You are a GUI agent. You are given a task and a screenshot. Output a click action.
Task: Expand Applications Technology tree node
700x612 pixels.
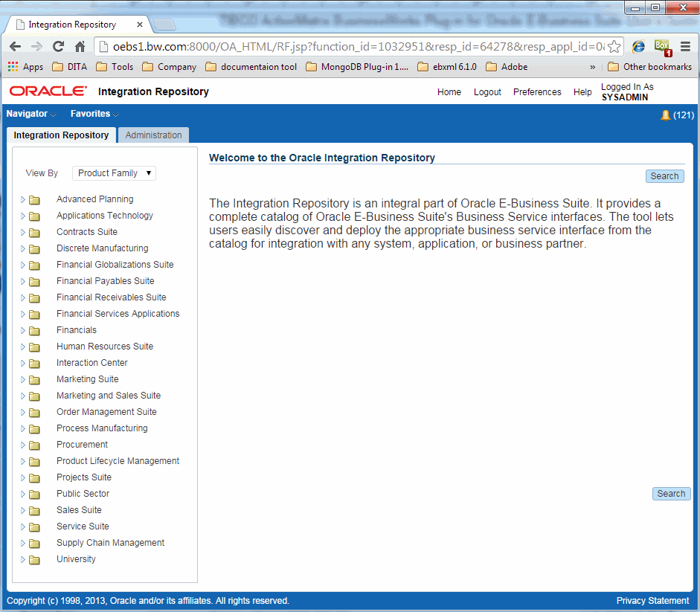click(x=23, y=216)
